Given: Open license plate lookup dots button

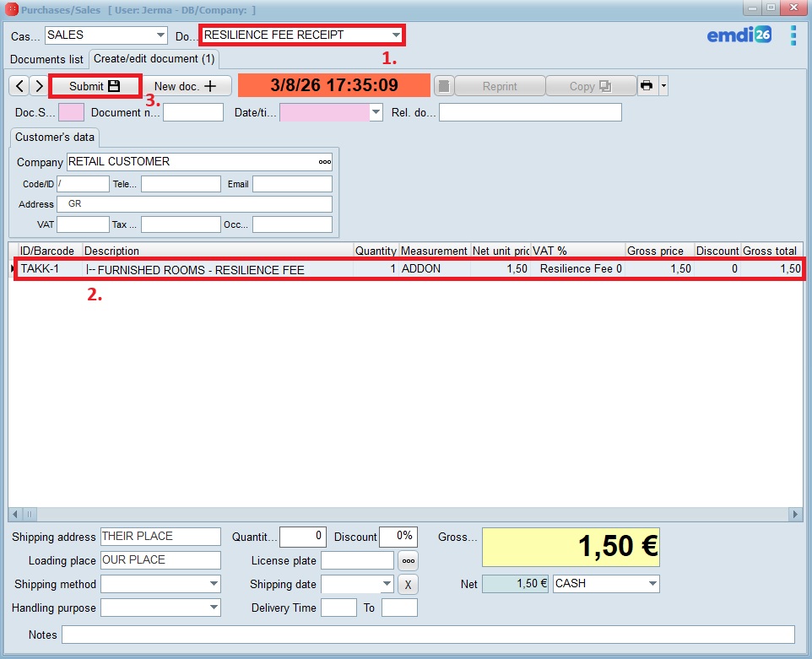Looking at the screenshot, I should coord(408,560).
